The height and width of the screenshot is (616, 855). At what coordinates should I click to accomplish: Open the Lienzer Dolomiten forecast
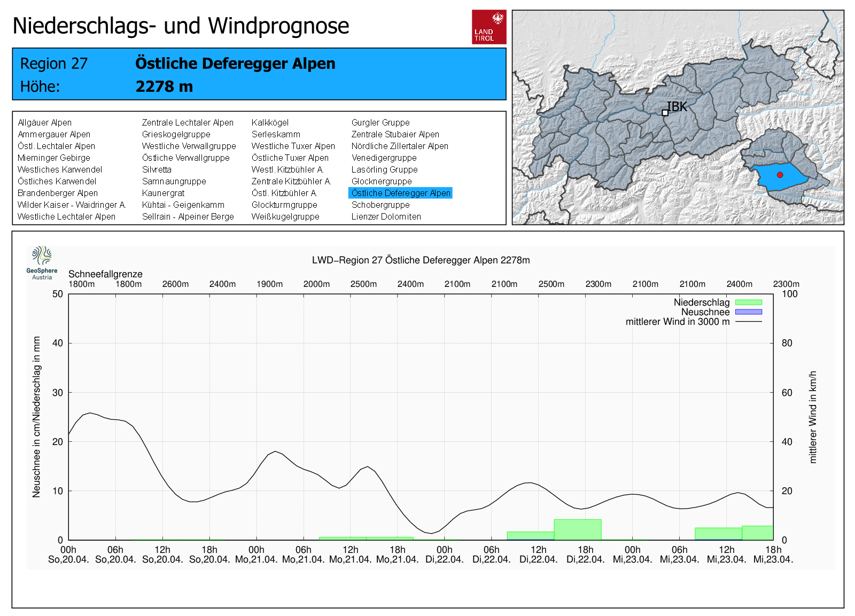pyautogui.click(x=386, y=216)
